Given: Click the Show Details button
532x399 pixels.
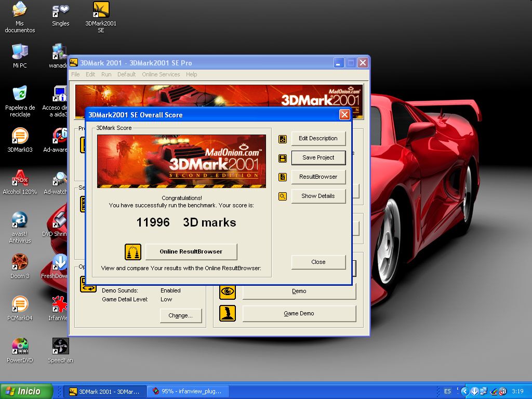Looking at the screenshot, I should (x=318, y=196).
